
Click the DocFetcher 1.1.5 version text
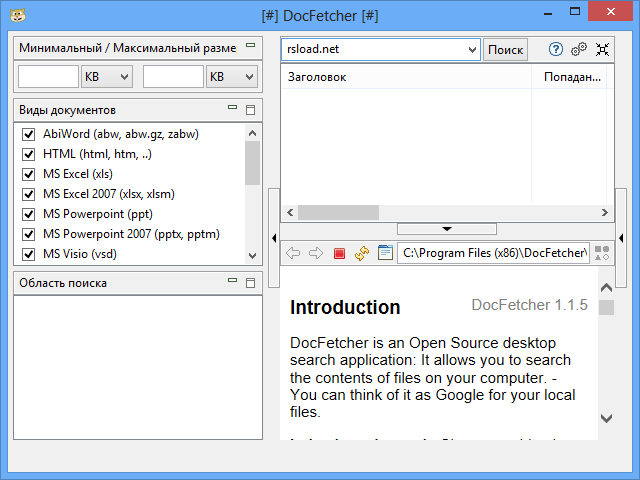tap(529, 305)
